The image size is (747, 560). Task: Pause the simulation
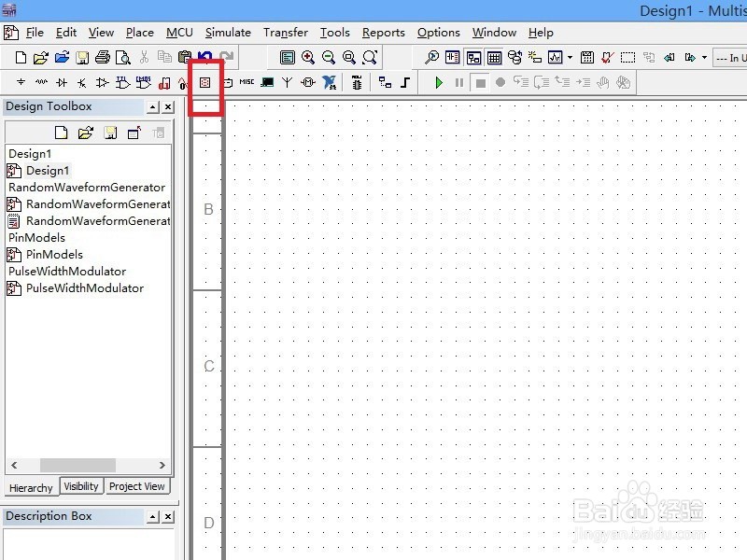tap(459, 83)
